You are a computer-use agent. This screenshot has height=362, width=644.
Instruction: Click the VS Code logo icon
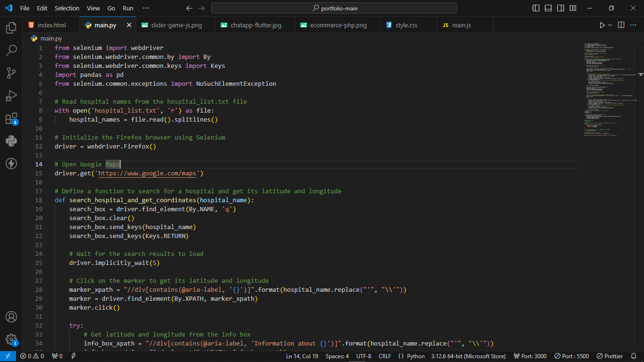click(8, 8)
